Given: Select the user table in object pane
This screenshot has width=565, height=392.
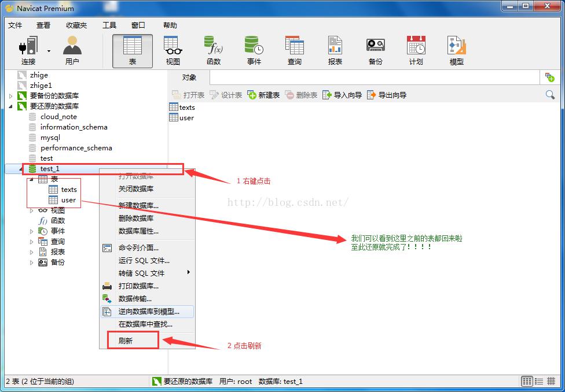Looking at the screenshot, I should [x=182, y=118].
